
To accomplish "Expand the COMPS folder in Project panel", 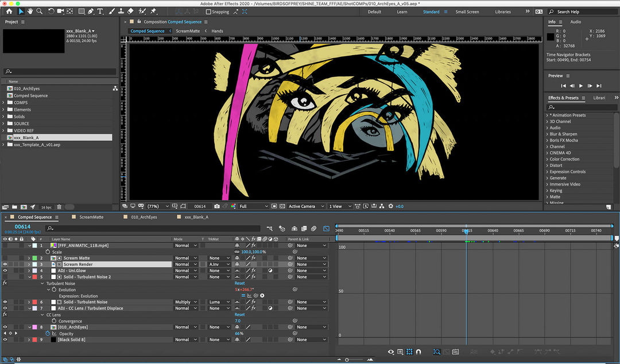I will pos(4,103).
